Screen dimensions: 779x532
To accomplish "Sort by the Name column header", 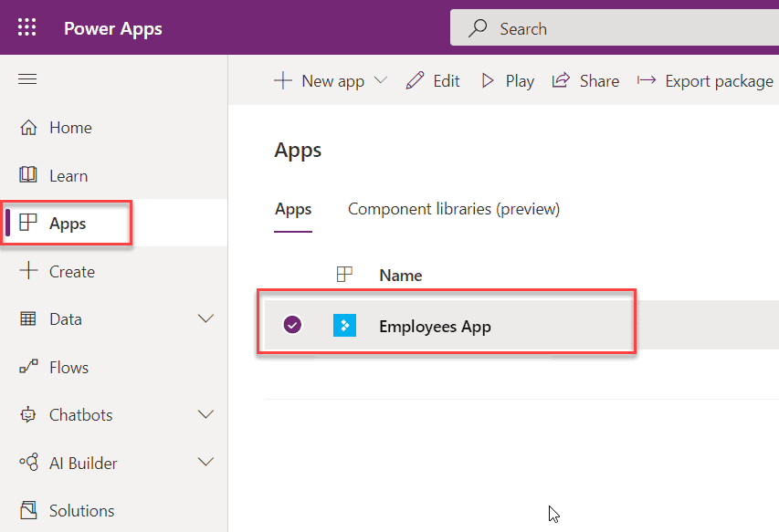I will (400, 275).
